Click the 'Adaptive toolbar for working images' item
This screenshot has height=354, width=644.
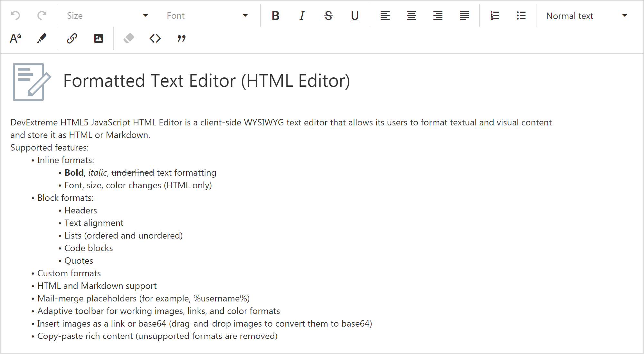click(x=159, y=311)
